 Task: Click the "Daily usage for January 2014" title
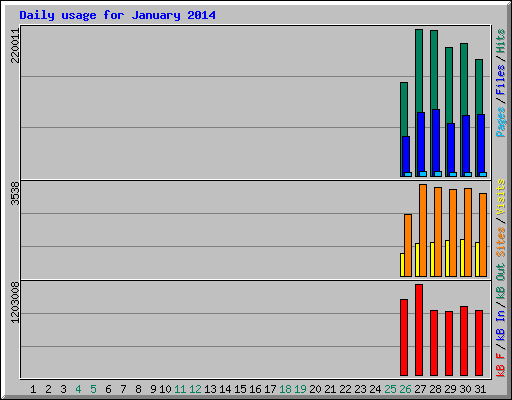coord(117,15)
